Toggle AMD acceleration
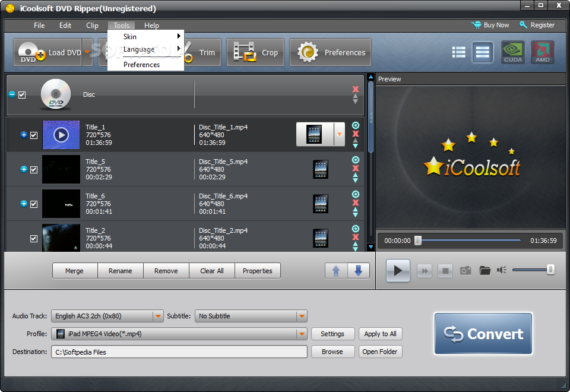This screenshot has height=392, width=570. click(x=542, y=52)
